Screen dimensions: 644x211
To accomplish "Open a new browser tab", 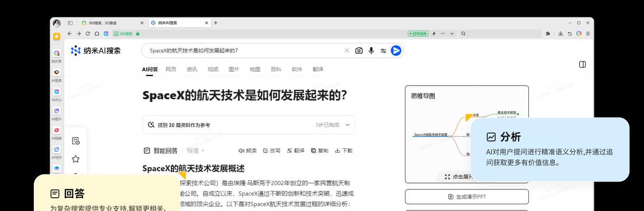I will point(215,23).
